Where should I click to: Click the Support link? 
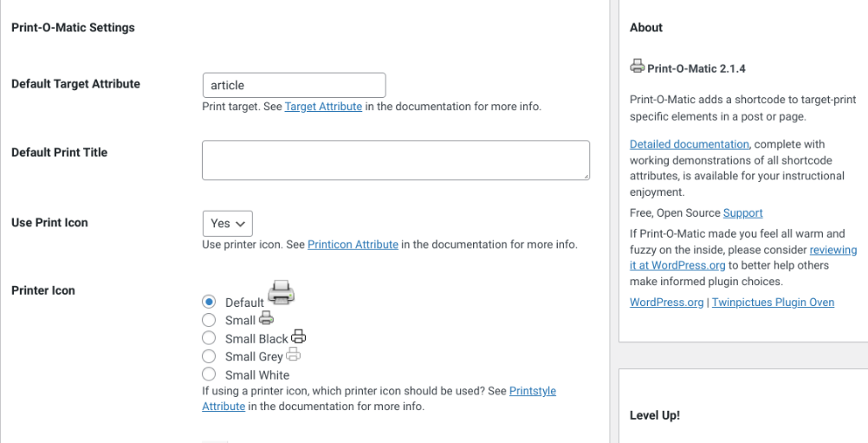click(x=742, y=212)
